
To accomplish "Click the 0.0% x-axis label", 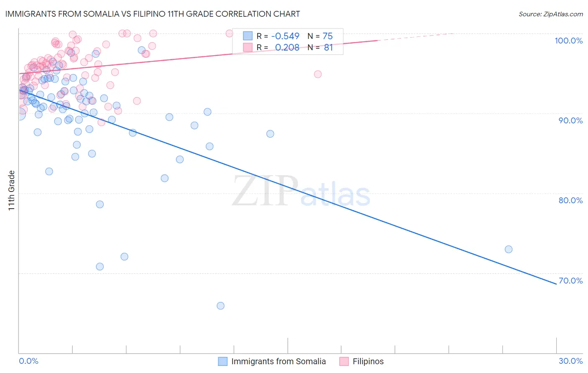I will click(x=28, y=361).
